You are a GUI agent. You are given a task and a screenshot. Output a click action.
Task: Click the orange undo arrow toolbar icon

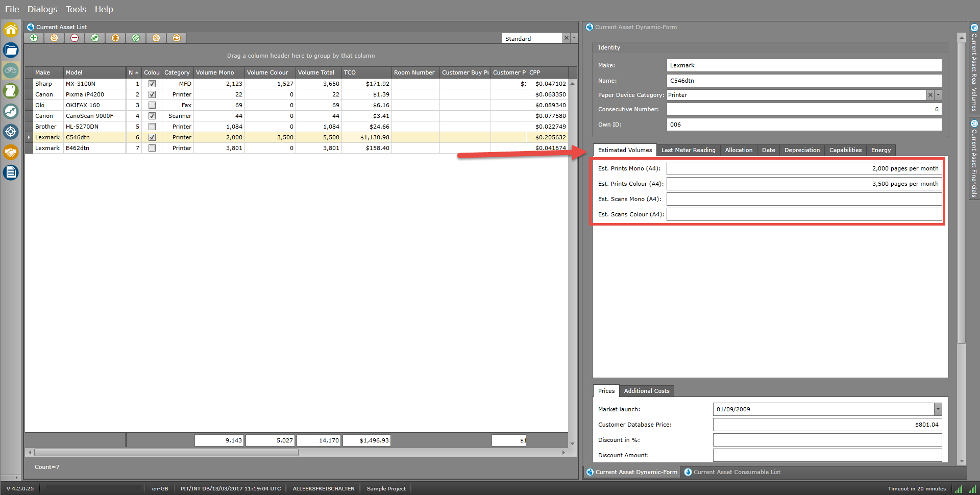[54, 38]
